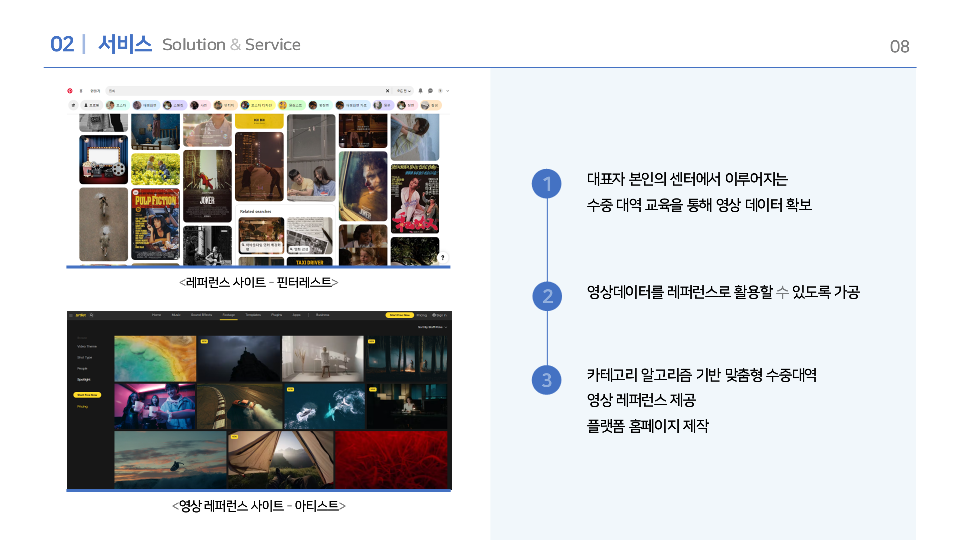Open the tent mountain view footage clip
Screen dimensions: 960x540
[280, 459]
